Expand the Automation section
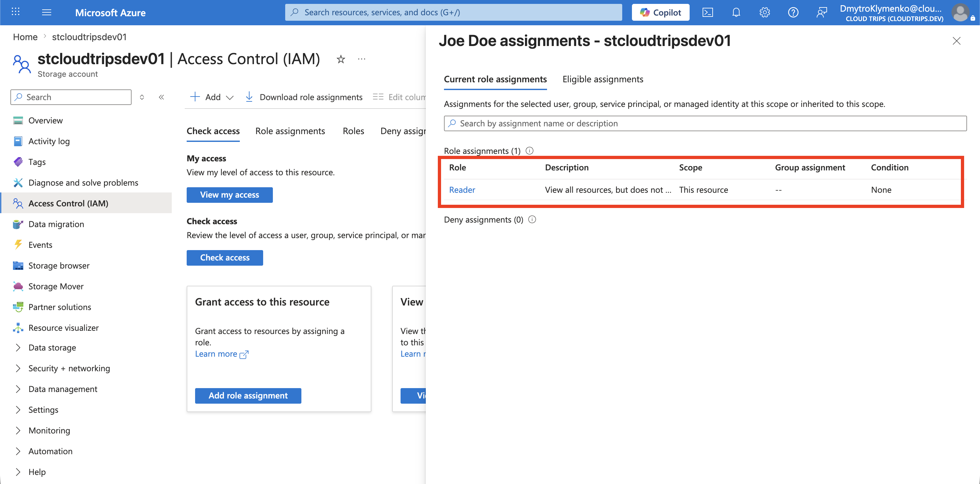This screenshot has height=484, width=980. coord(18,451)
